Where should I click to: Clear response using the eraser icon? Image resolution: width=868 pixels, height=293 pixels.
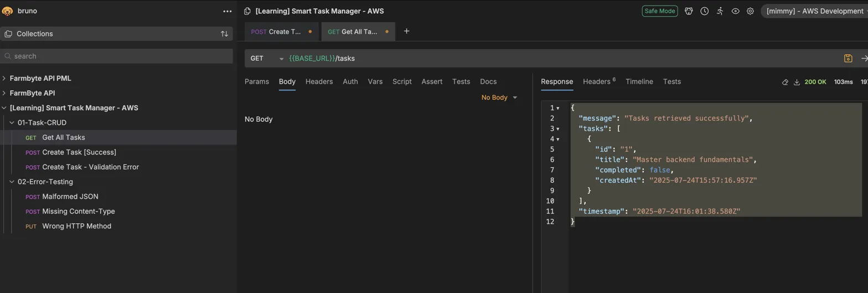pyautogui.click(x=785, y=82)
